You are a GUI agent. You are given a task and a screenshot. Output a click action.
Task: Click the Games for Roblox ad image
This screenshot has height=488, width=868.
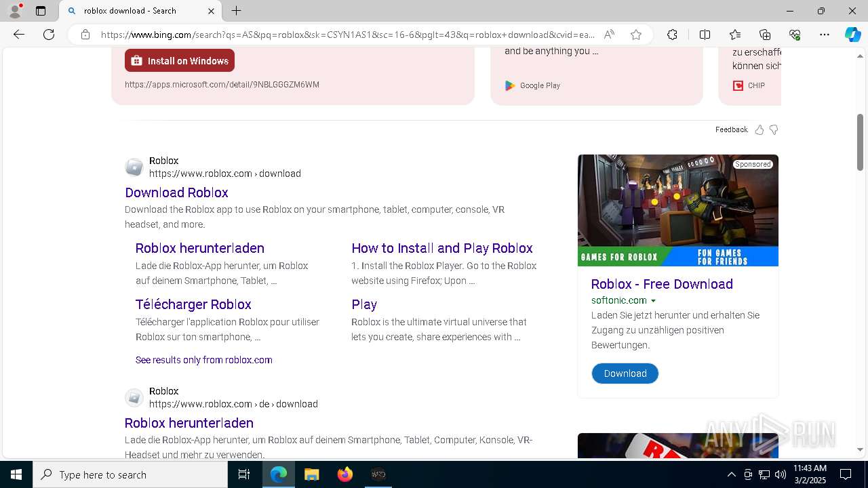[x=678, y=210]
